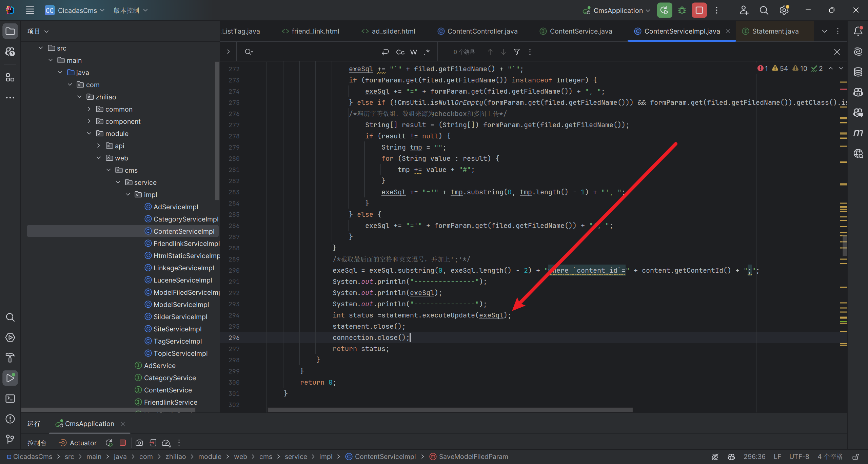Open the Actuator tab in Run panel
The image size is (868, 464).
(78, 443)
